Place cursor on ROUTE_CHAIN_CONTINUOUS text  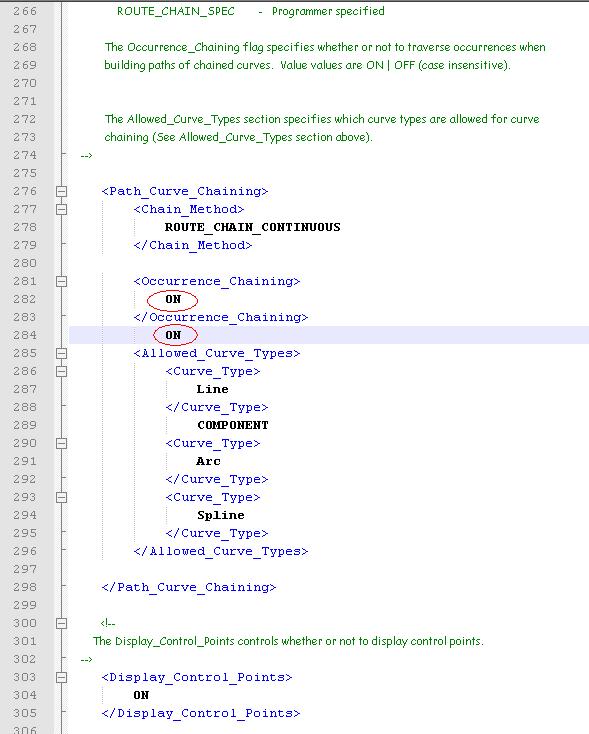coord(252,227)
